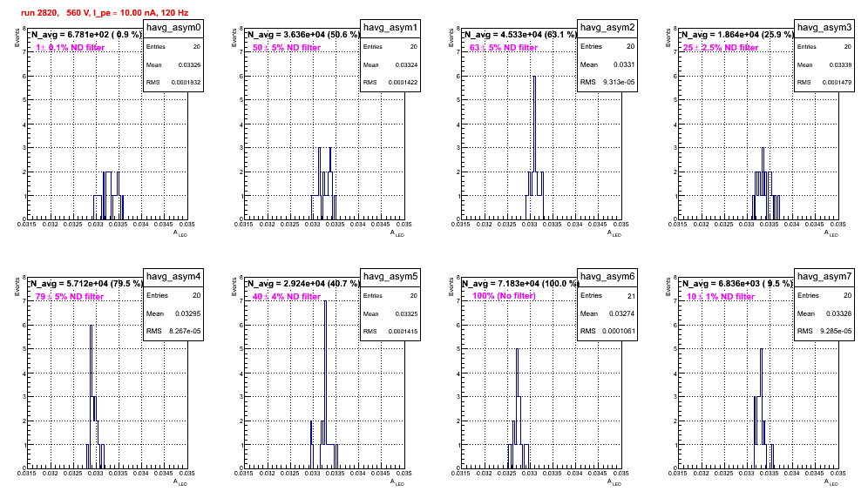Click the red run 2820 header text

click(105, 13)
